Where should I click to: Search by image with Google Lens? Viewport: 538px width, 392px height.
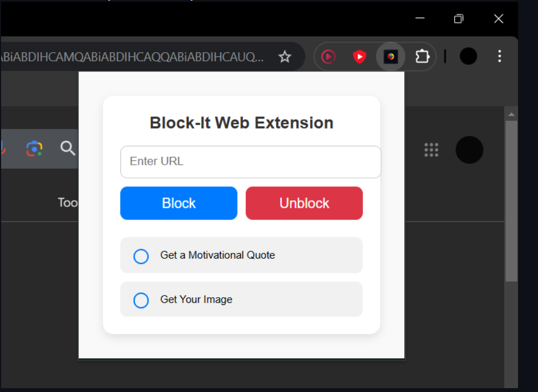click(34, 149)
